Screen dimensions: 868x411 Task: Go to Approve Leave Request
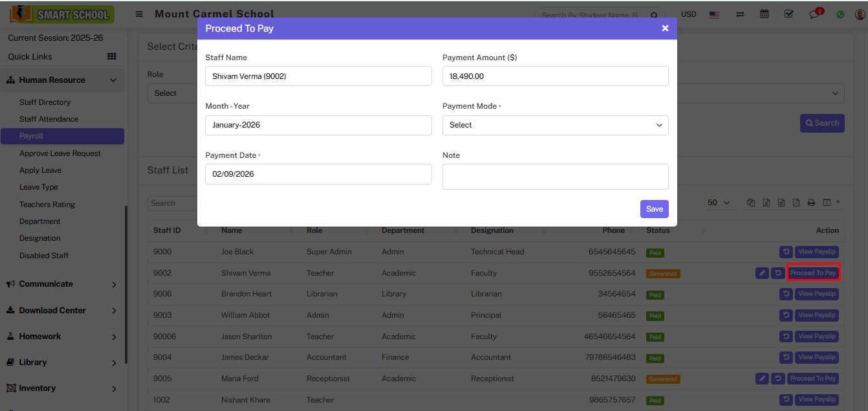(x=60, y=153)
